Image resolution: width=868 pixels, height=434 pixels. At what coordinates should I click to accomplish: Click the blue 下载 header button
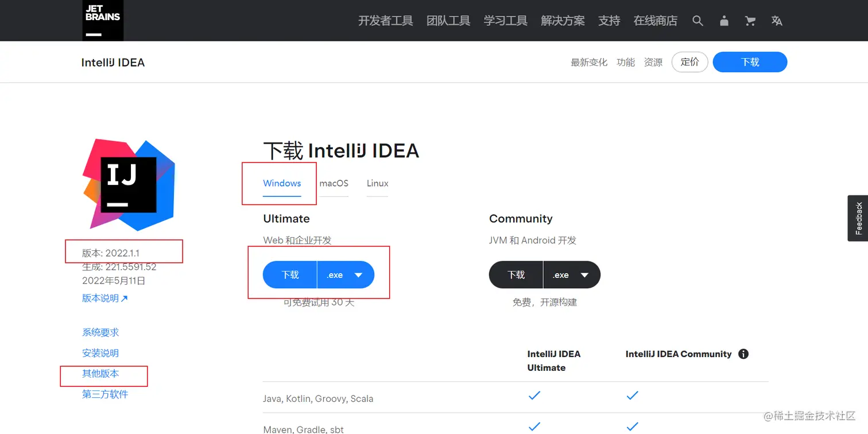click(750, 62)
